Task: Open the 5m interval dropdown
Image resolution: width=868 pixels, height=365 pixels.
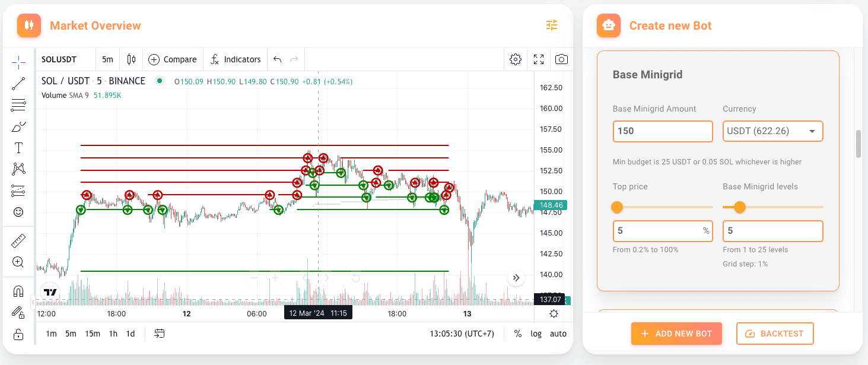Action: (x=107, y=59)
